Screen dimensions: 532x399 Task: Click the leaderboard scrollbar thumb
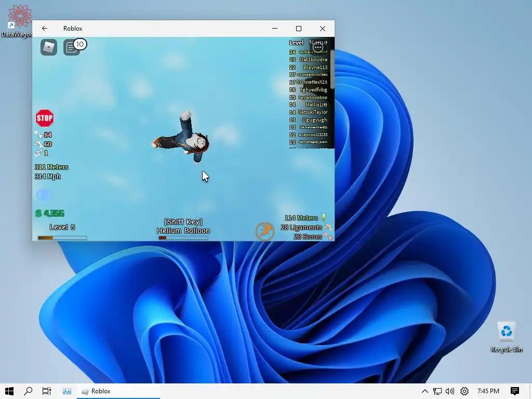coord(332,70)
